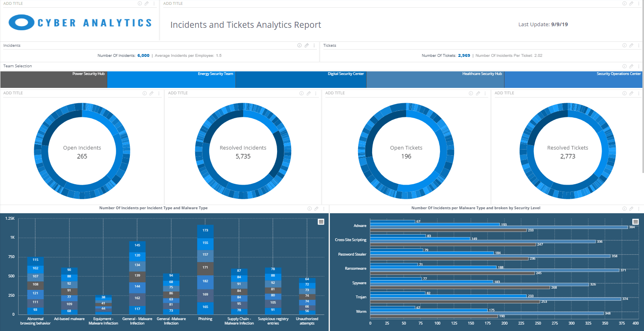The height and width of the screenshot is (331, 644).
Task: Open options menu of Open Tickets chart
Action: coord(485,93)
